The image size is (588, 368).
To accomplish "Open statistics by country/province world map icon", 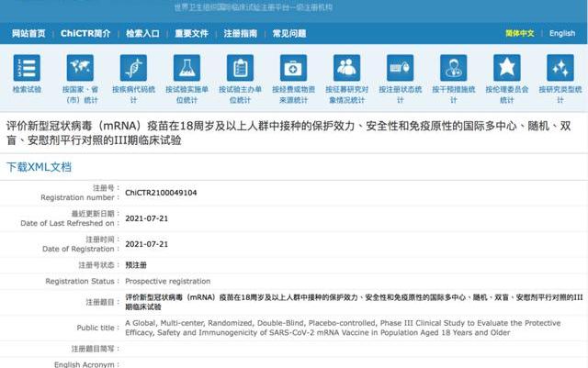I will click(80, 69).
